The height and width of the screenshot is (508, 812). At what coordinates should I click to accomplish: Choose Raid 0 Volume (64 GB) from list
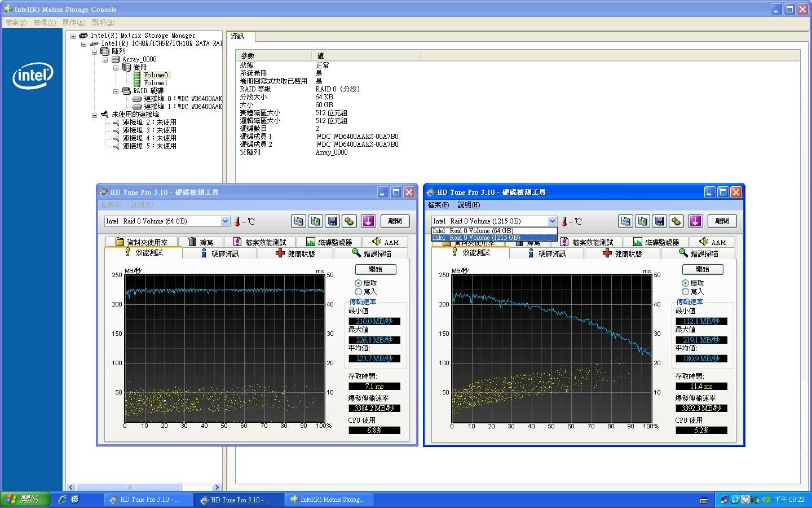pos(494,231)
